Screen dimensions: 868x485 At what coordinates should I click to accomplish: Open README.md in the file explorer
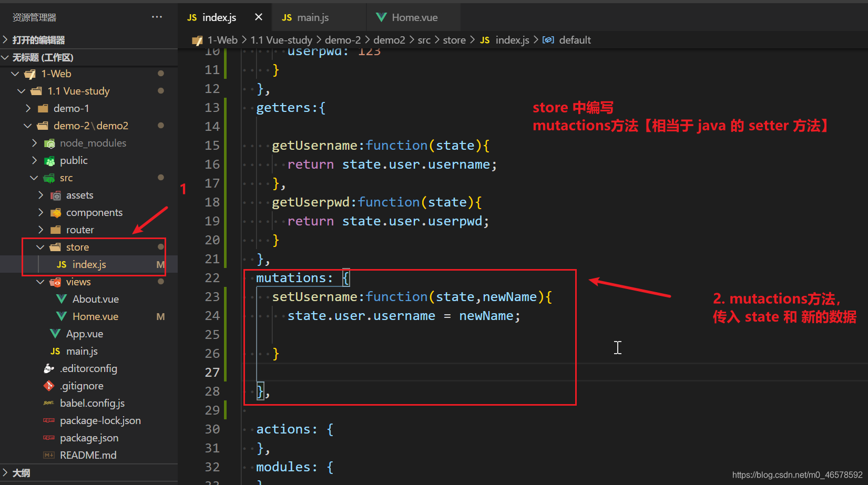coord(89,455)
